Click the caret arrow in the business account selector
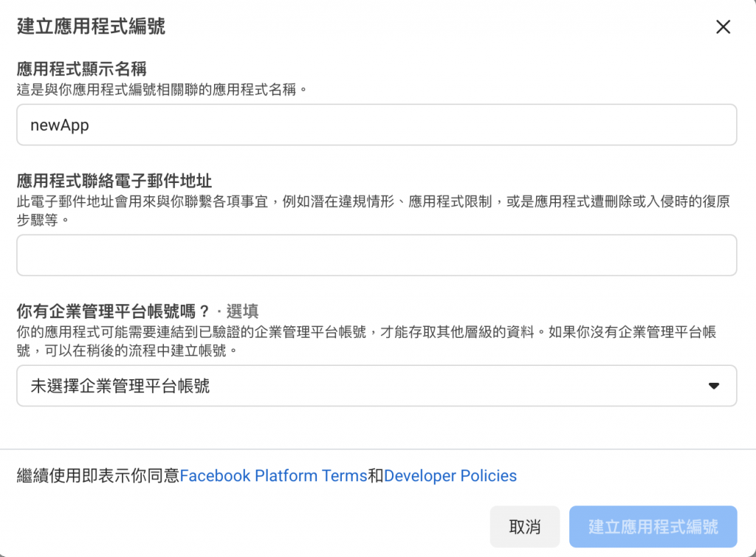756x557 pixels. pos(714,386)
